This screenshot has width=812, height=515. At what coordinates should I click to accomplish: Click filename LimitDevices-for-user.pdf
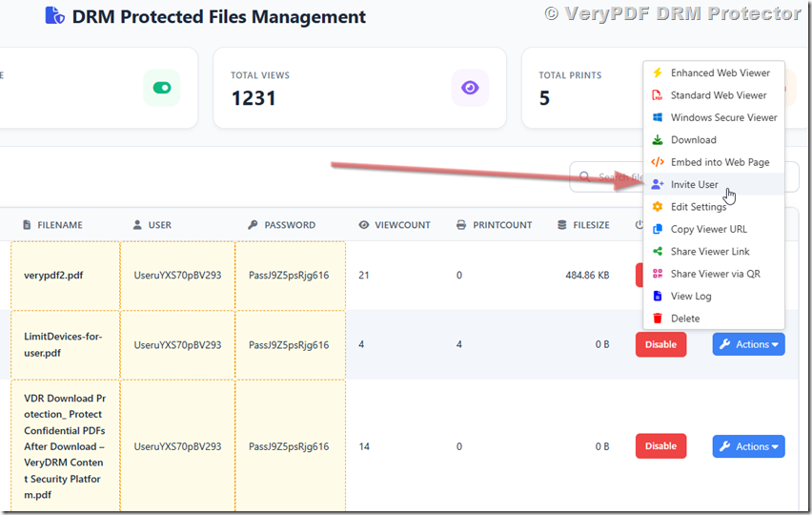tap(63, 344)
